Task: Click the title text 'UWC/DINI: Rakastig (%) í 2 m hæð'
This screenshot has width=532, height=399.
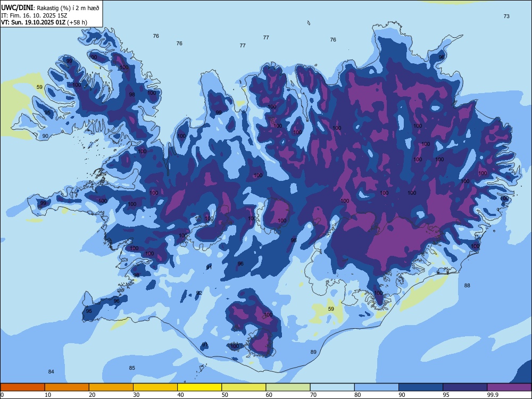Action: click(x=50, y=8)
